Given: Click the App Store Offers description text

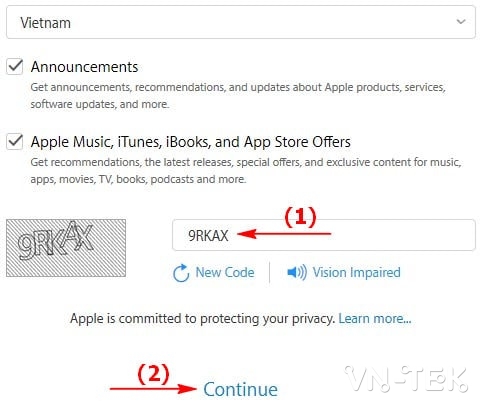Looking at the screenshot, I should 246,171.
